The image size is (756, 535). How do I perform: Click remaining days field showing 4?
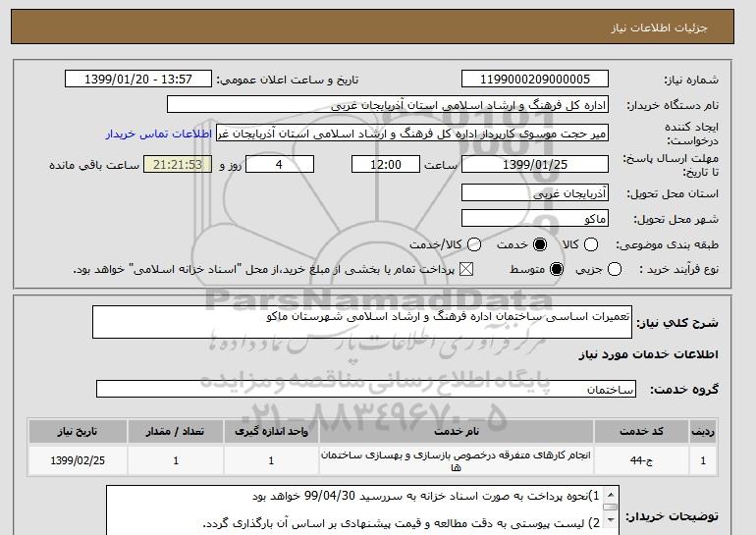280,164
